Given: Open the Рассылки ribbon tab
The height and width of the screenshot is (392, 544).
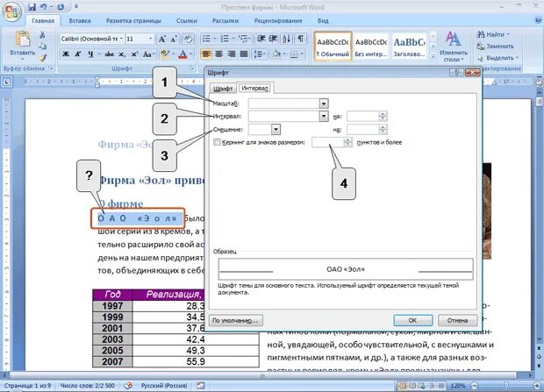Looking at the screenshot, I should (x=225, y=20).
